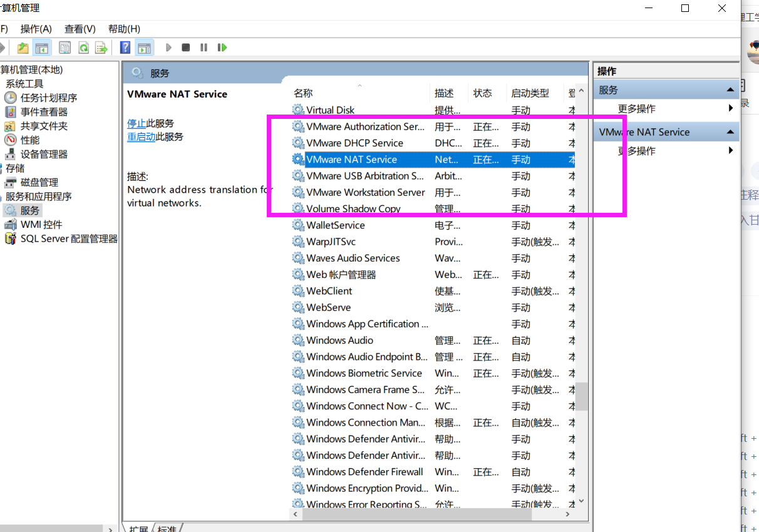Collapse the 服务 actions section
This screenshot has height=532, width=759.
[x=730, y=90]
